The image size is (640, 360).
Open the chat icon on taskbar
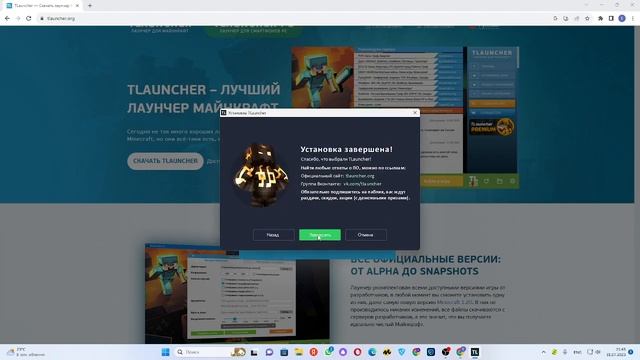pyautogui.click(x=269, y=352)
